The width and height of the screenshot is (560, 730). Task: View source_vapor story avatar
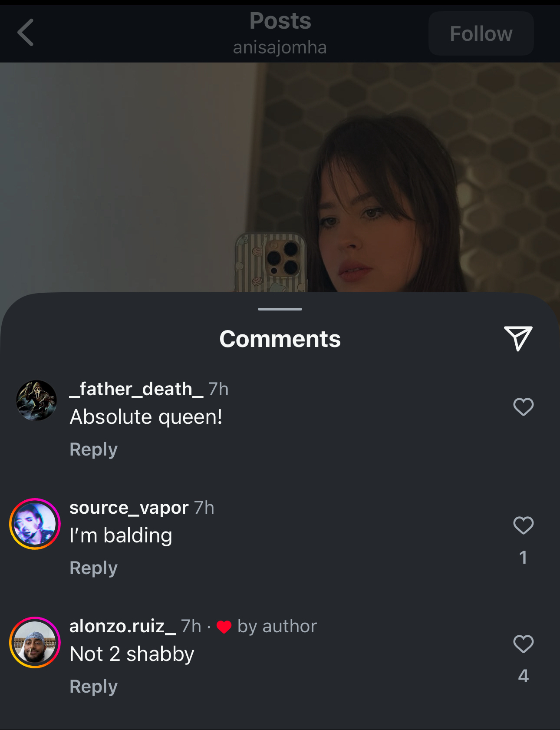click(35, 524)
